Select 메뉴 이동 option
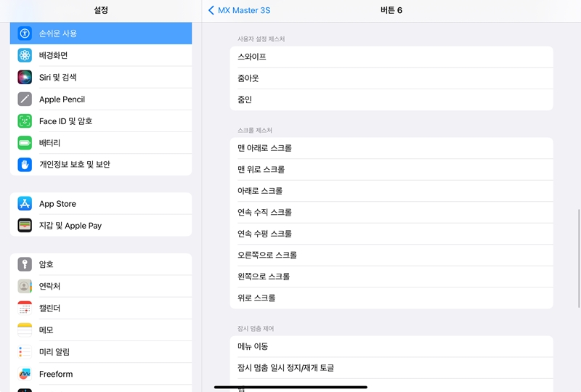This screenshot has width=581, height=392. [391, 346]
